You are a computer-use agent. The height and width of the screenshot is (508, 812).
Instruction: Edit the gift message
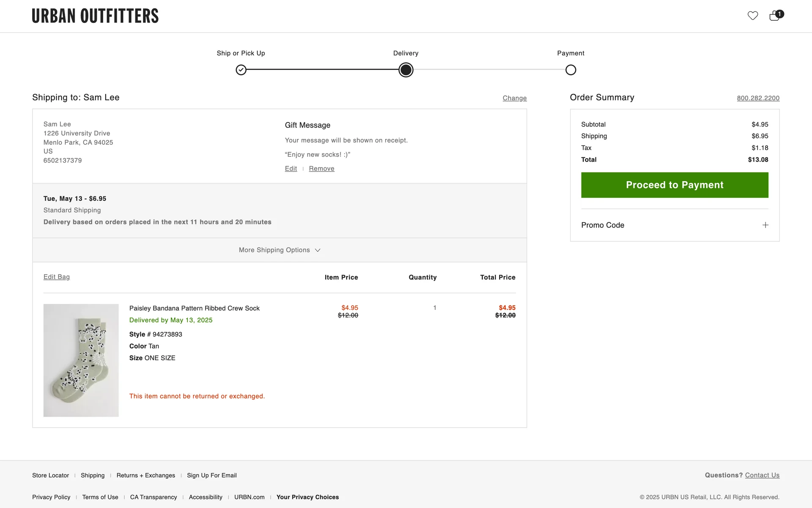291,168
